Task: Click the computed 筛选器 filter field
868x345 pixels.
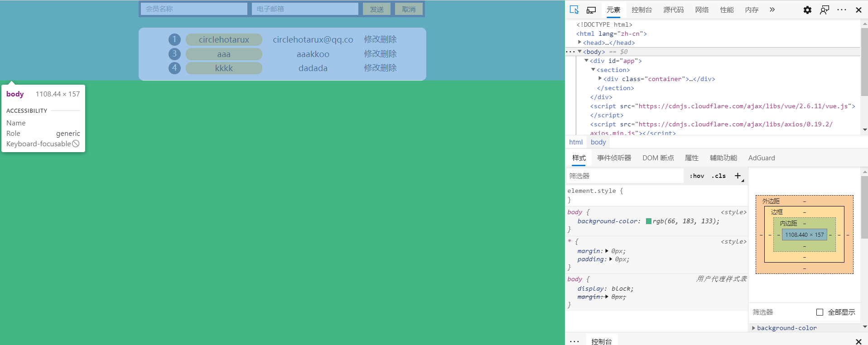Action: [781, 312]
